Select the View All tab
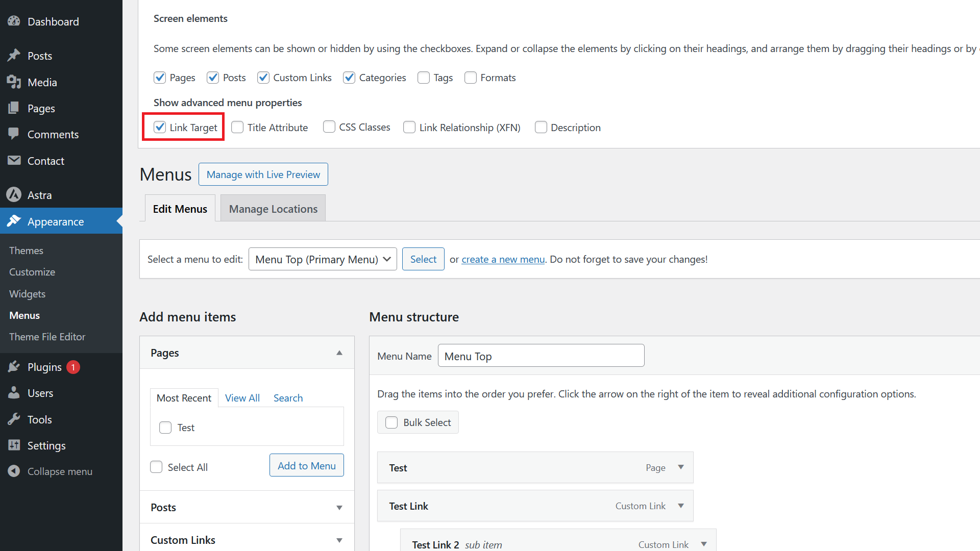The height and width of the screenshot is (551, 980). click(x=242, y=398)
